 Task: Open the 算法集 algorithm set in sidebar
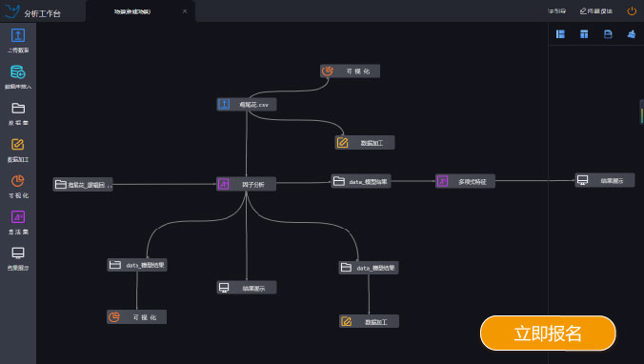pos(18,222)
